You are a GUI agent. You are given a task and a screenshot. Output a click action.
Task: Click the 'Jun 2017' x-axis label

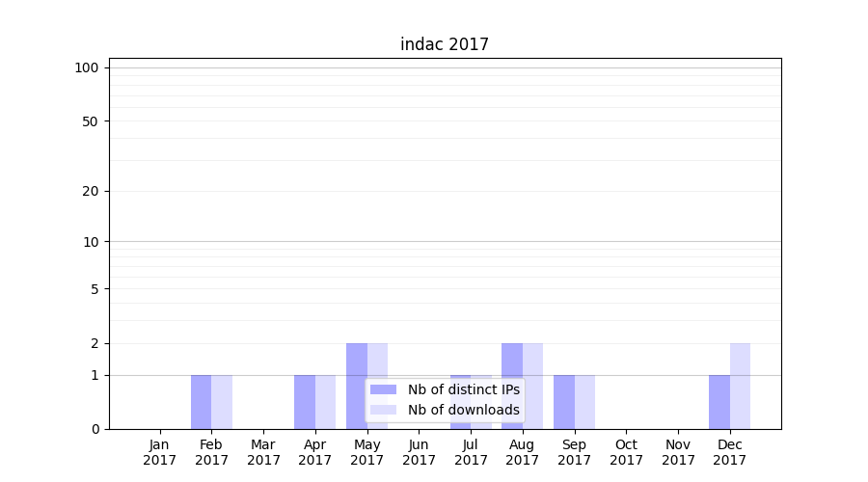pyautogui.click(x=419, y=452)
